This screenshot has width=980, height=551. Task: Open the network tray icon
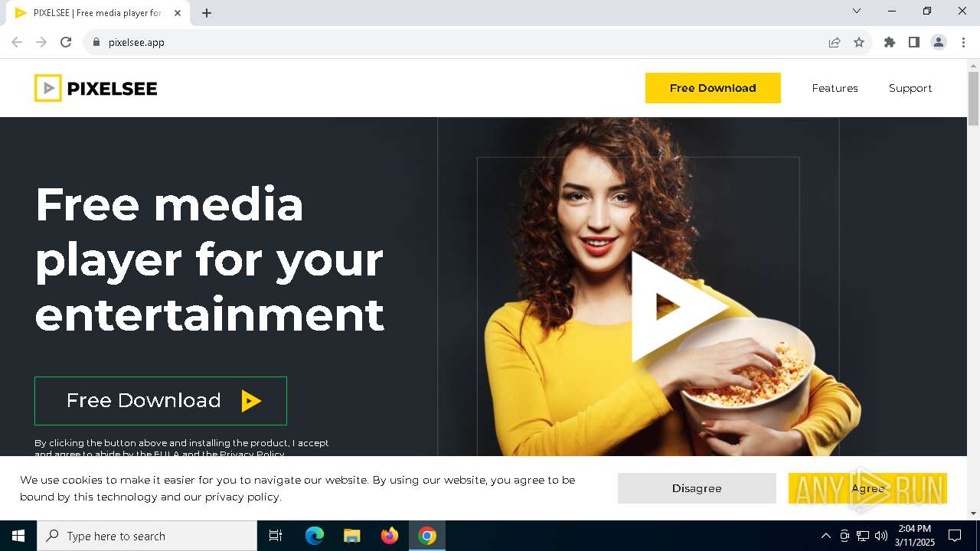tap(863, 536)
